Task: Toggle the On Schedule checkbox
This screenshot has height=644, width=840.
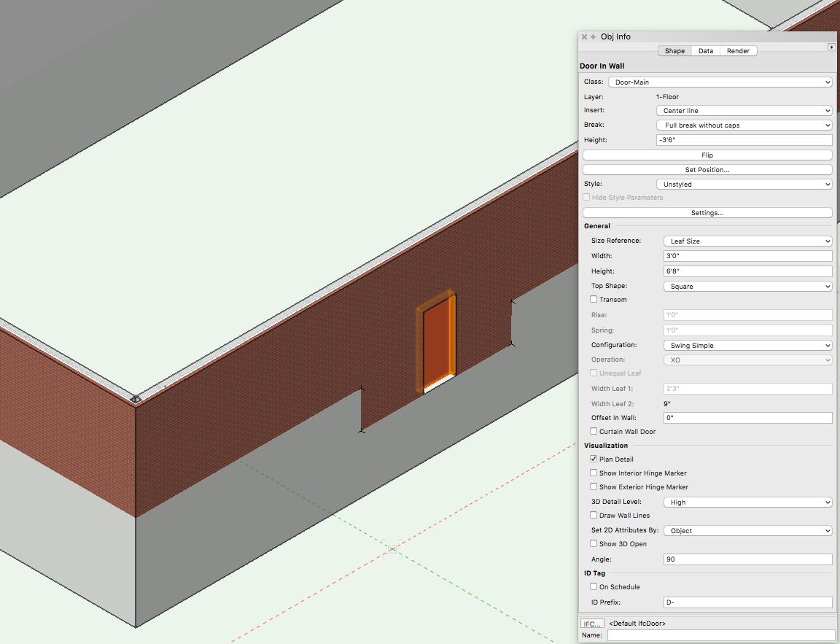Action: pyautogui.click(x=594, y=587)
